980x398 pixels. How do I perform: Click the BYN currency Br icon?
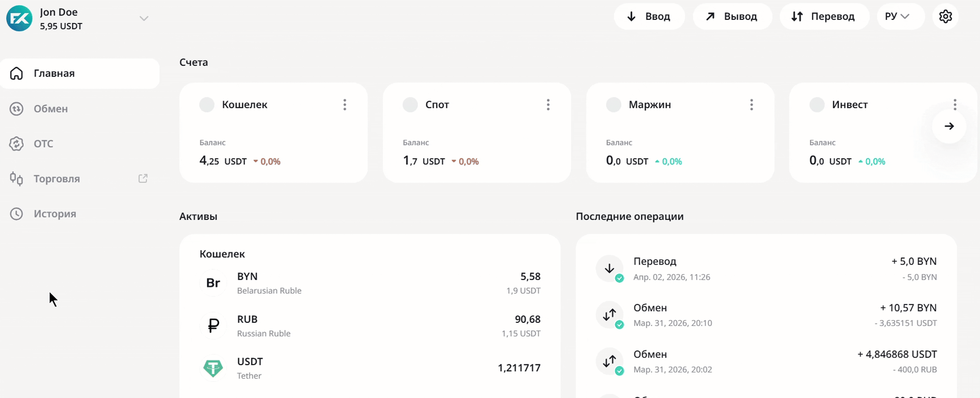(213, 283)
